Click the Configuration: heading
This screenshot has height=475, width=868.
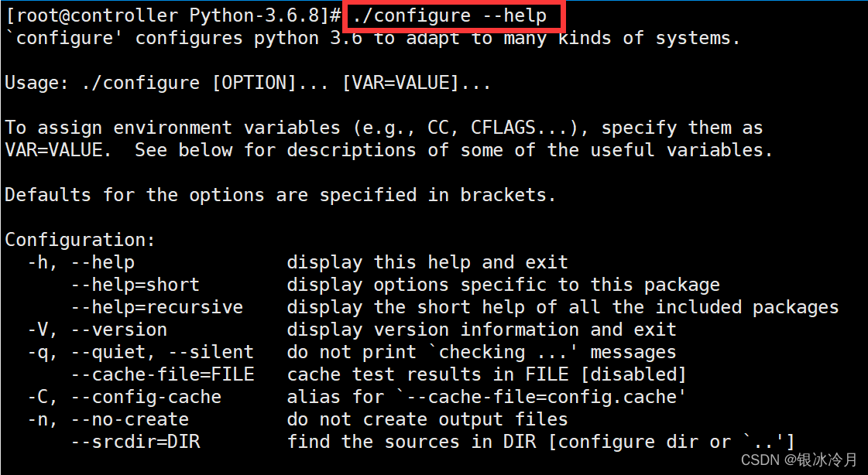click(81, 240)
